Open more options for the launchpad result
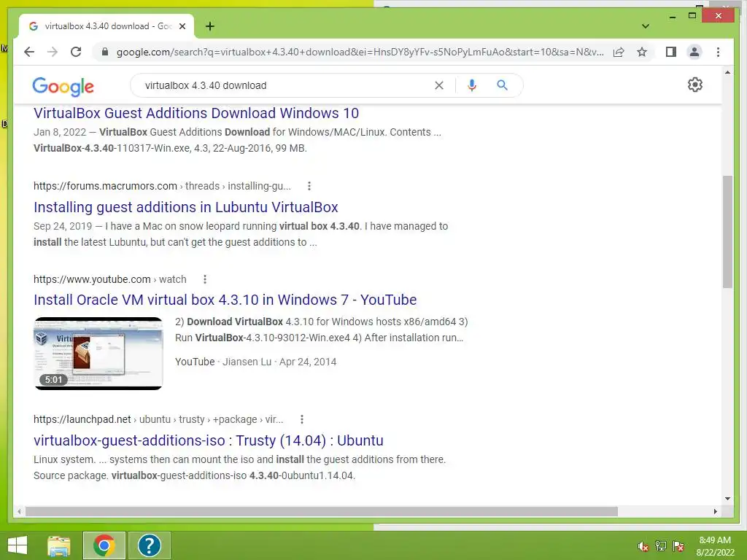The height and width of the screenshot is (560, 747). (301, 419)
